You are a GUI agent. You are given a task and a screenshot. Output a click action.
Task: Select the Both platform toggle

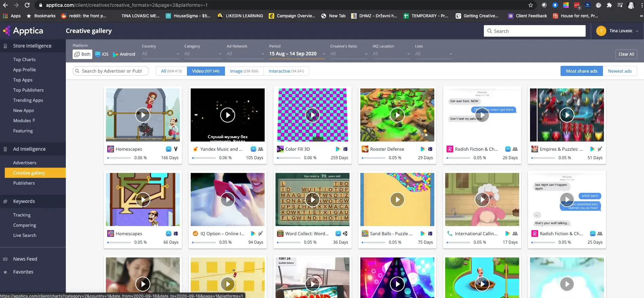[82, 54]
